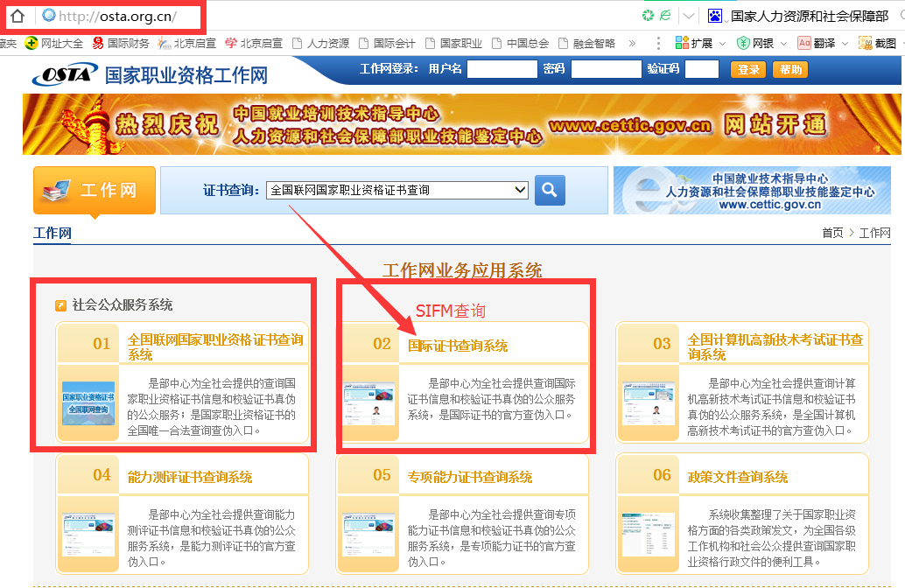Open 政策文件查询系统 link
This screenshot has height=588, width=905.
[x=738, y=477]
